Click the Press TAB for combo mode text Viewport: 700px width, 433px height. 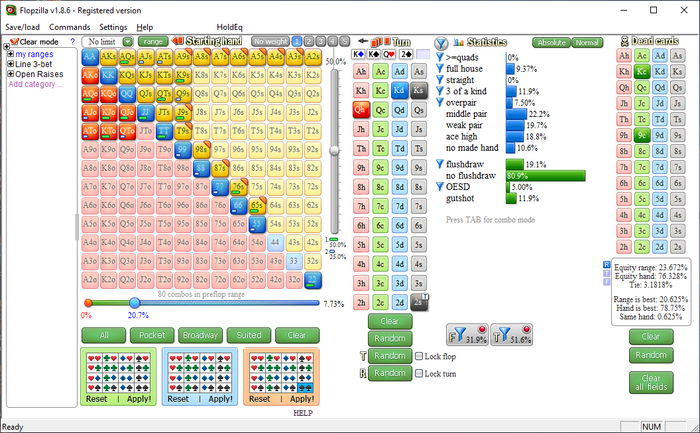pyautogui.click(x=490, y=220)
